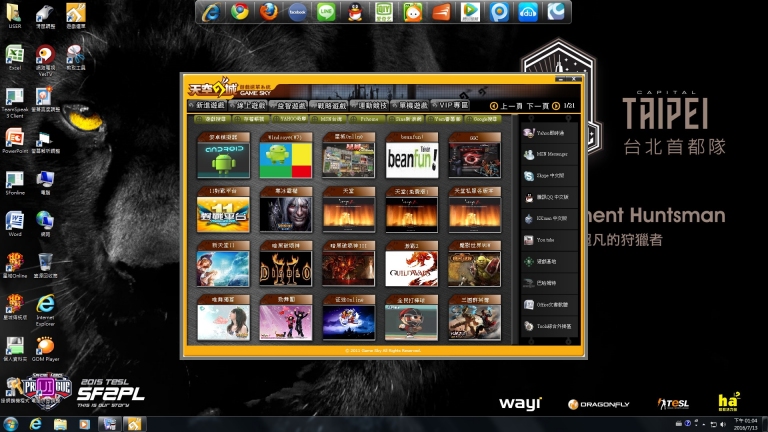Click the MSN台灣 green shortcut button

point(328,119)
